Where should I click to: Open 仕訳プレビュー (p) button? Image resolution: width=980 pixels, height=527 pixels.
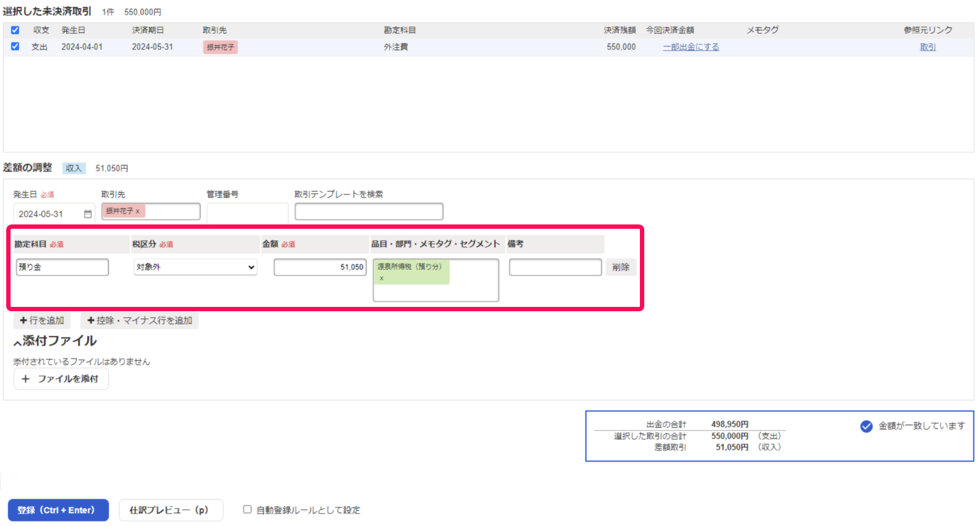click(x=171, y=510)
